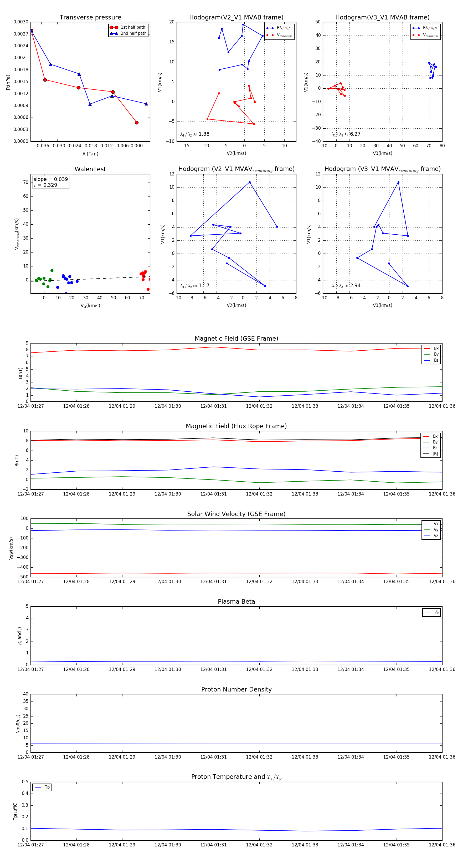Click 'Pt(nPa)' y-axis label
Screen dimensions: 473x868
coord(8,82)
